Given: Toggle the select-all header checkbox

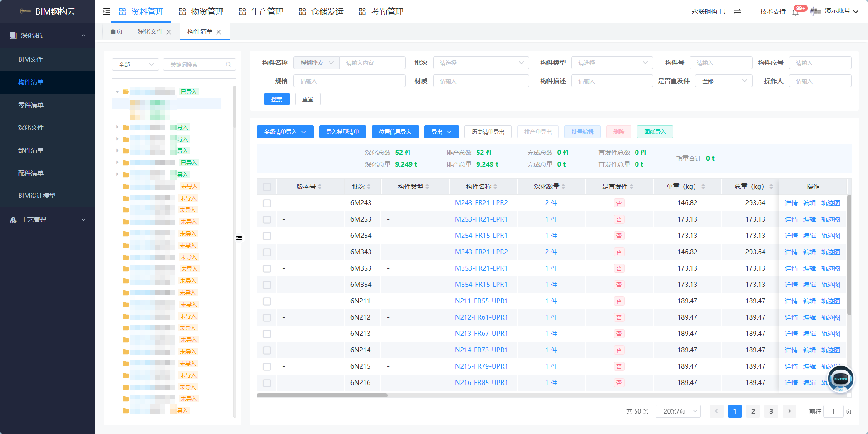Looking at the screenshot, I should coord(267,187).
